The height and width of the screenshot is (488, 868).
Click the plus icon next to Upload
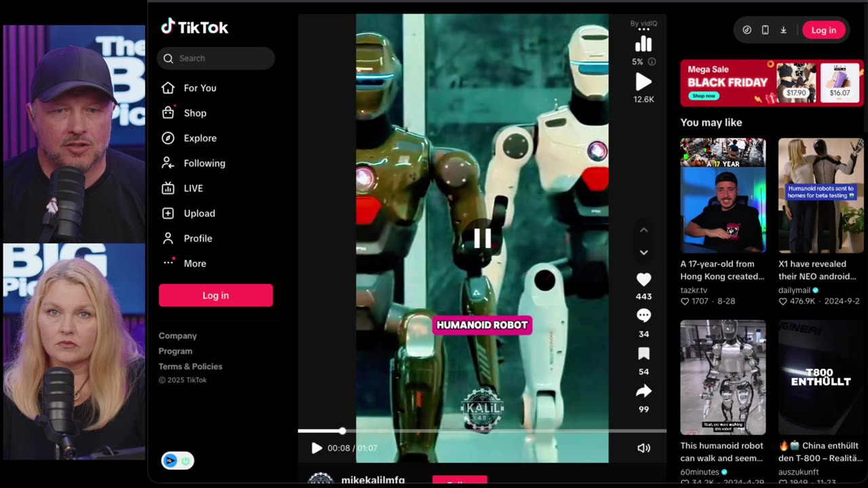point(168,213)
